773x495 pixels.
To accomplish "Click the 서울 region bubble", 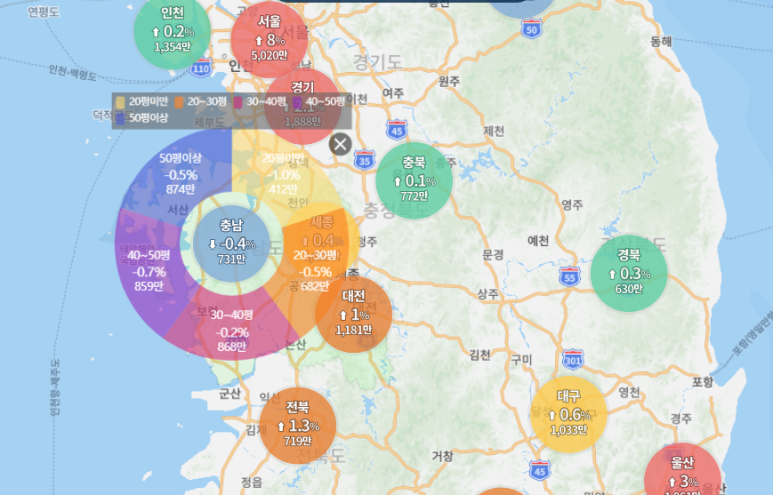I will (x=269, y=34).
